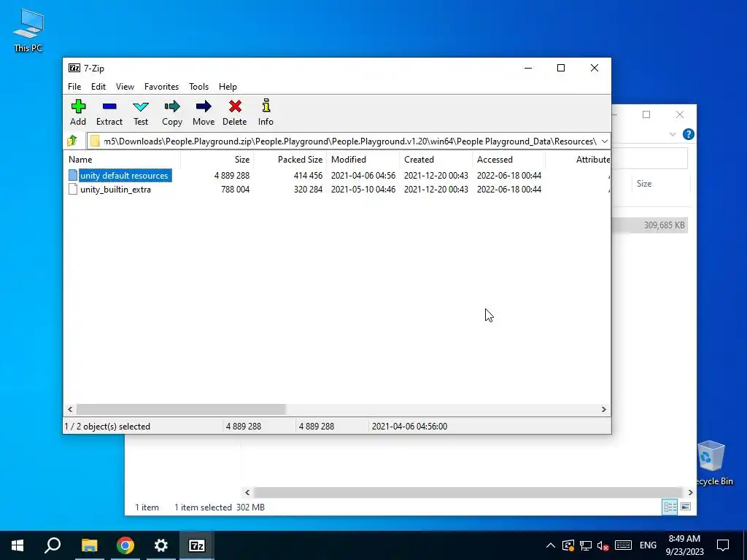This screenshot has width=747, height=560.
Task: Click modified date 2021-05-10 04:46
Action: tap(363, 189)
